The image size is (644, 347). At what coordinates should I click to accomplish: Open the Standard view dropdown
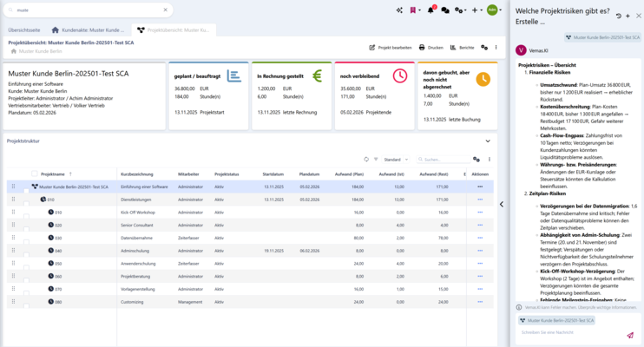click(396, 160)
